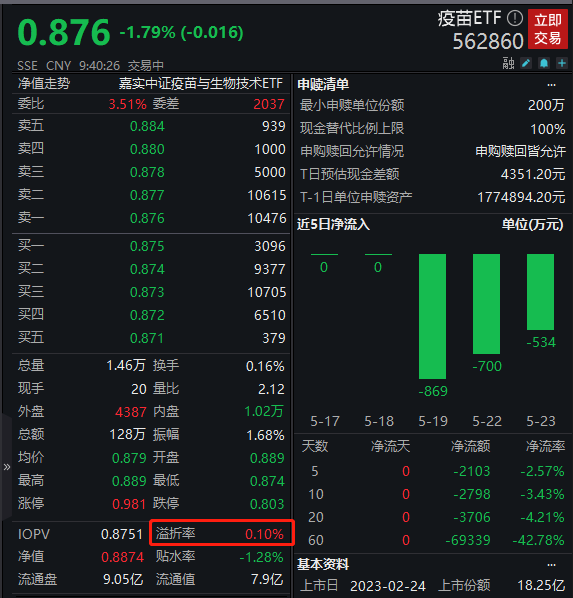Click the 溢折率 value 0.10%
The height and width of the screenshot is (598, 573).
(x=264, y=534)
